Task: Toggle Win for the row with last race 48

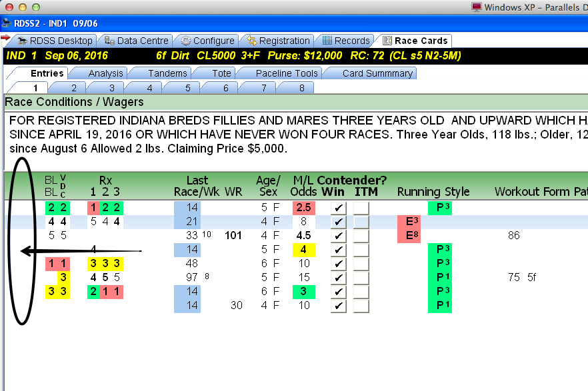Action: (338, 264)
